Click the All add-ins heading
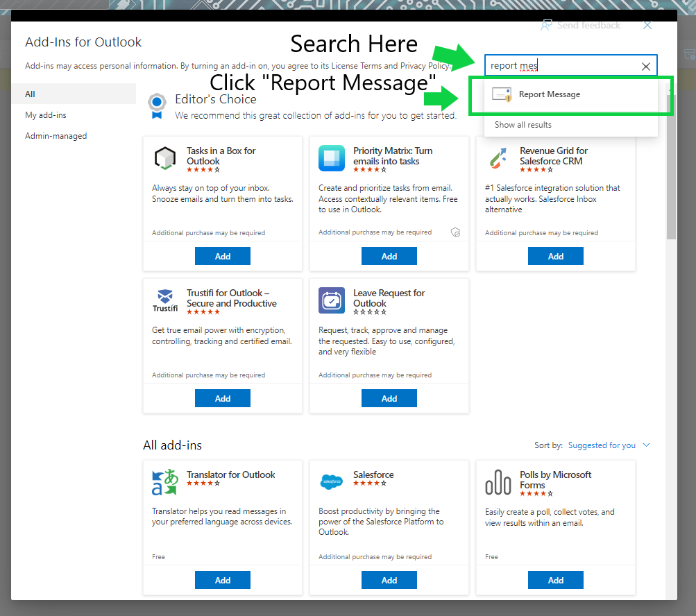696x616 pixels. pyautogui.click(x=172, y=445)
